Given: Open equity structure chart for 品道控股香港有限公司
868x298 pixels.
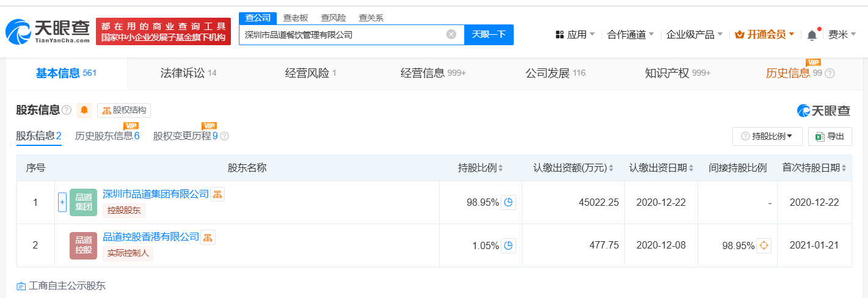Looking at the screenshot, I should [208, 237].
